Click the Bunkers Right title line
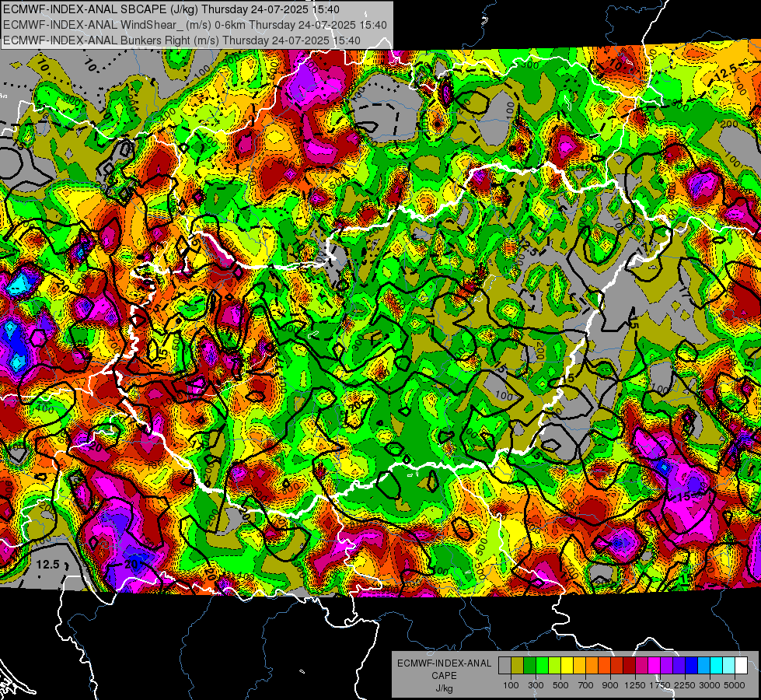 tap(182, 40)
